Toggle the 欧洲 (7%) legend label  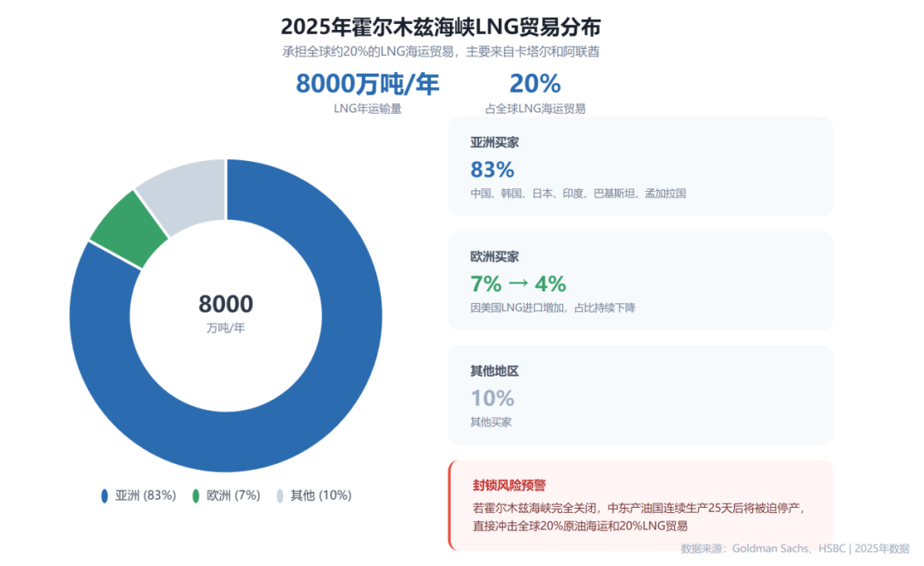coord(234,495)
